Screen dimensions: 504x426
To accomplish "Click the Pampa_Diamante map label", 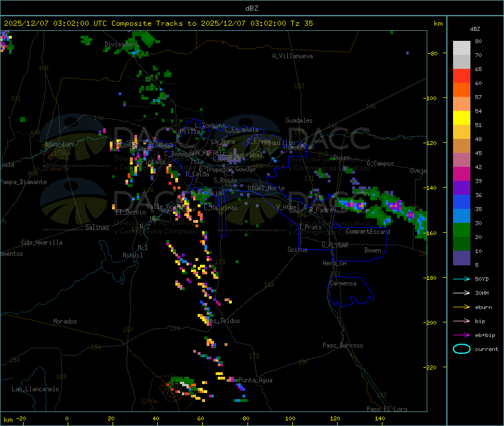I will 23,182.
